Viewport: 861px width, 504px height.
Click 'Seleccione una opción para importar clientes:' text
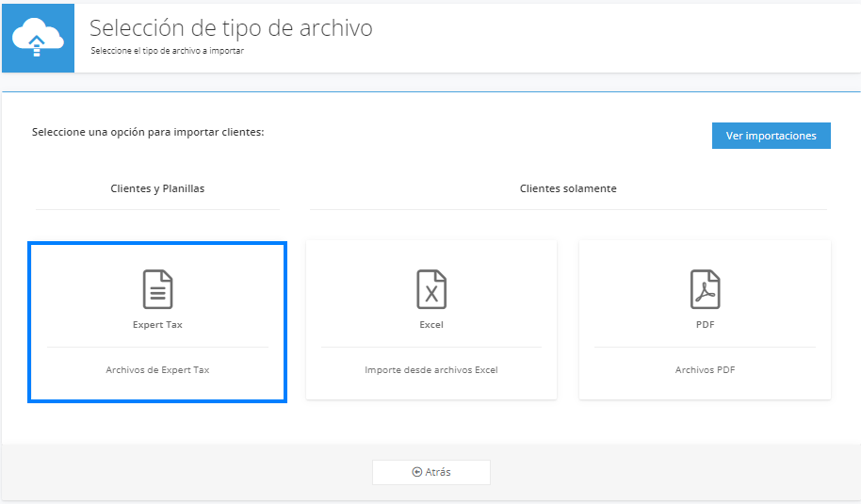(x=148, y=132)
